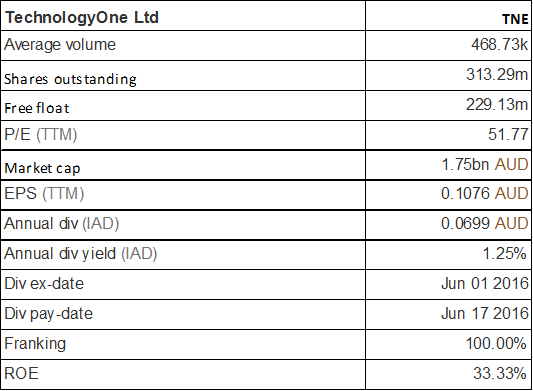
Task: Select the Div ex-date Jun 01 2016 value
Action: pyautogui.click(x=485, y=283)
